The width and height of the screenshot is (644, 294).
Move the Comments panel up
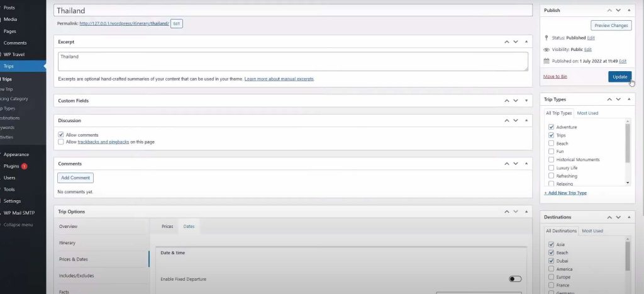tap(506, 164)
